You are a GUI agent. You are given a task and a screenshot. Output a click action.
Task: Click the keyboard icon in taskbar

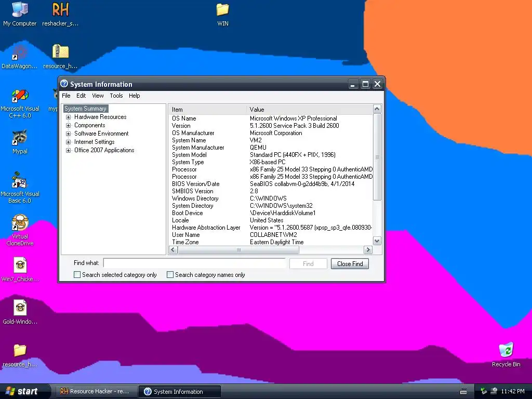coord(463,392)
